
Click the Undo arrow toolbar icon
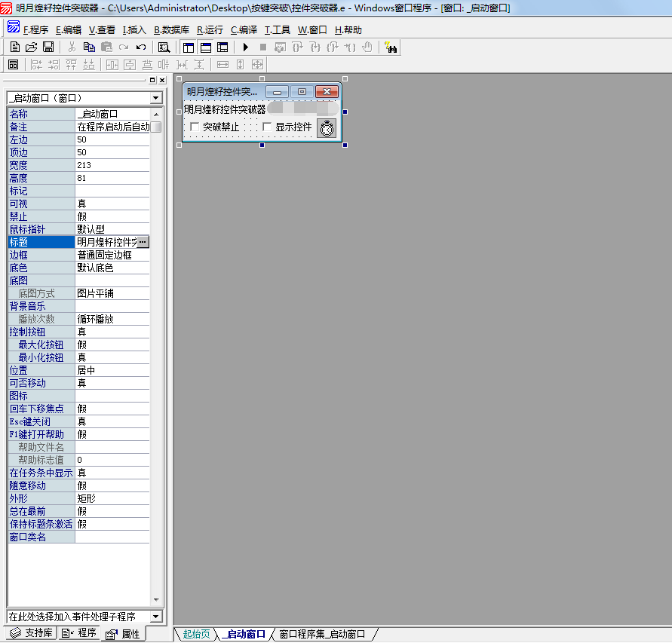[141, 47]
